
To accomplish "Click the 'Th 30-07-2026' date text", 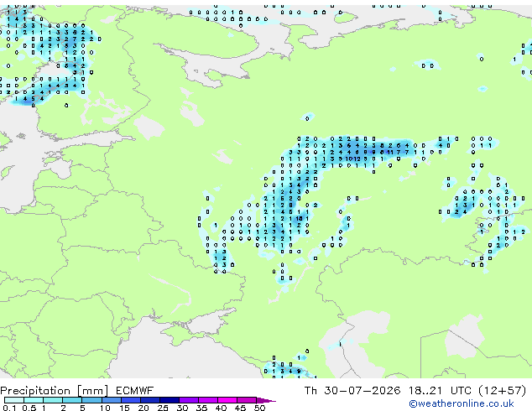I will [x=352, y=391].
